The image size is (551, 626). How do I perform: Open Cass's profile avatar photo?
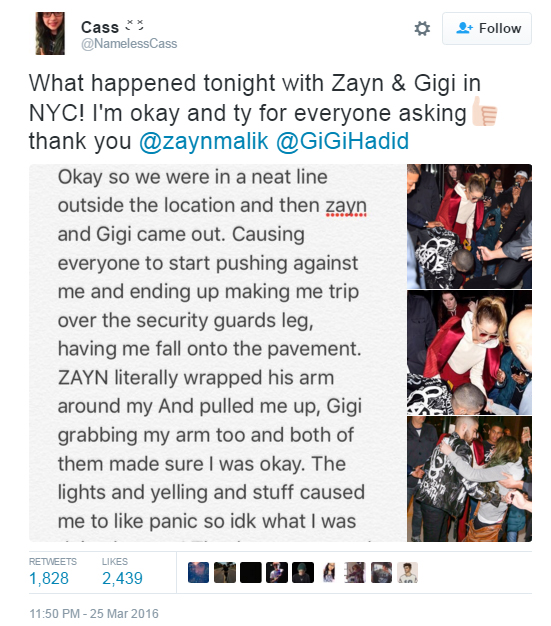click(50, 33)
